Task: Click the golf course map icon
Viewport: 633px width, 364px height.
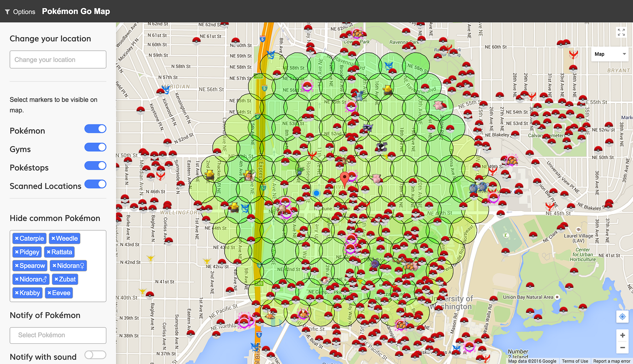Action: tap(506, 235)
